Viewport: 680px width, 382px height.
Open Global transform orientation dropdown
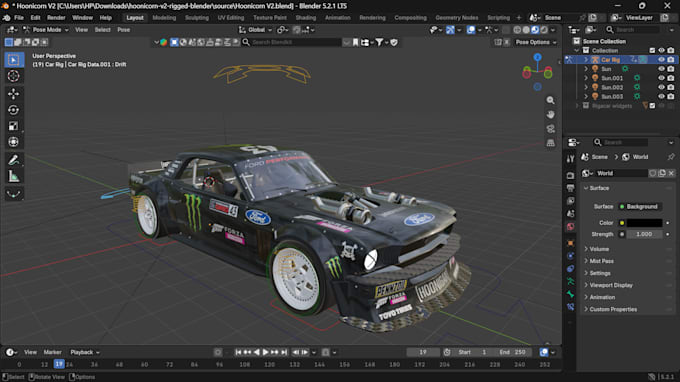pos(255,30)
